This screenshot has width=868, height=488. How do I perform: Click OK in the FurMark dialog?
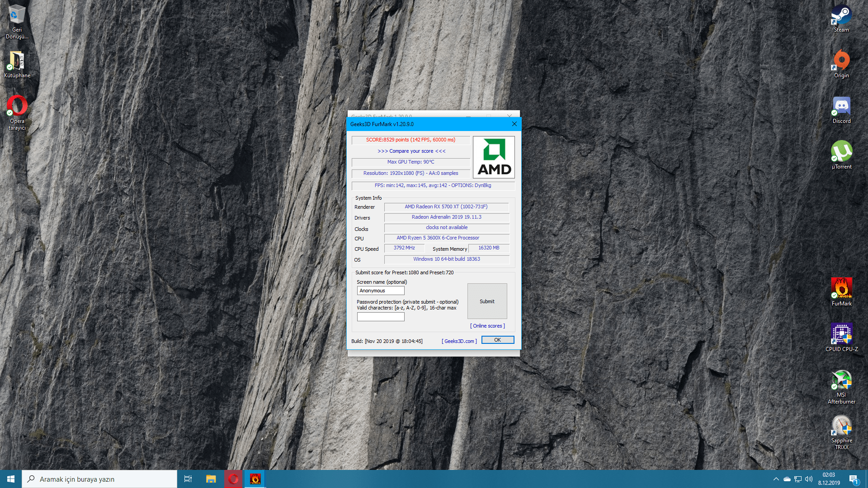point(497,340)
